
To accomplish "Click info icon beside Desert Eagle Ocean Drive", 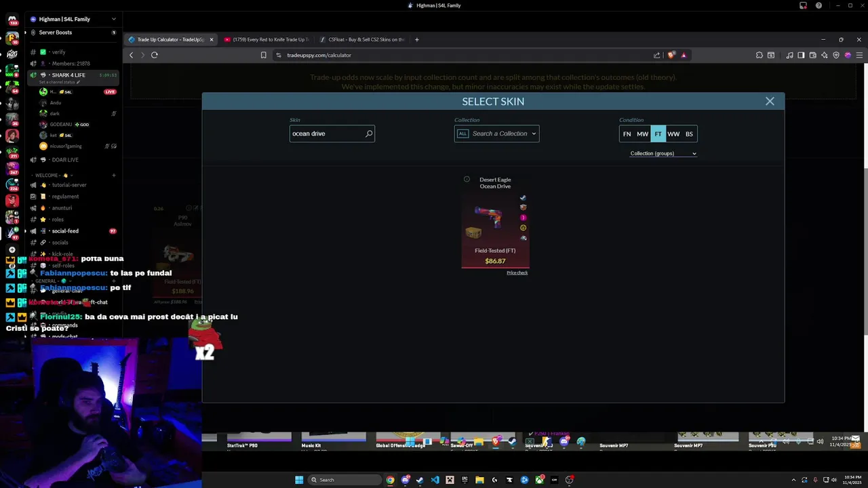I will coord(467,179).
